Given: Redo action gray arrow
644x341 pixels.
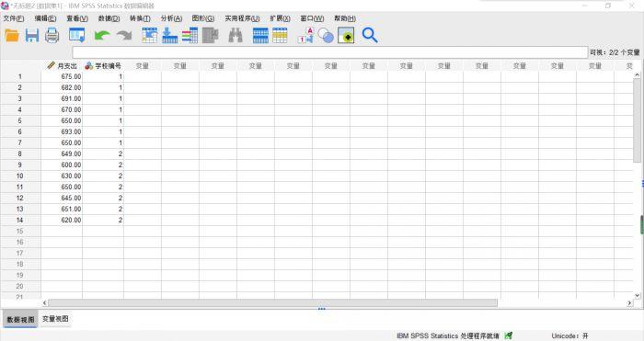Looking at the screenshot, I should [124, 35].
